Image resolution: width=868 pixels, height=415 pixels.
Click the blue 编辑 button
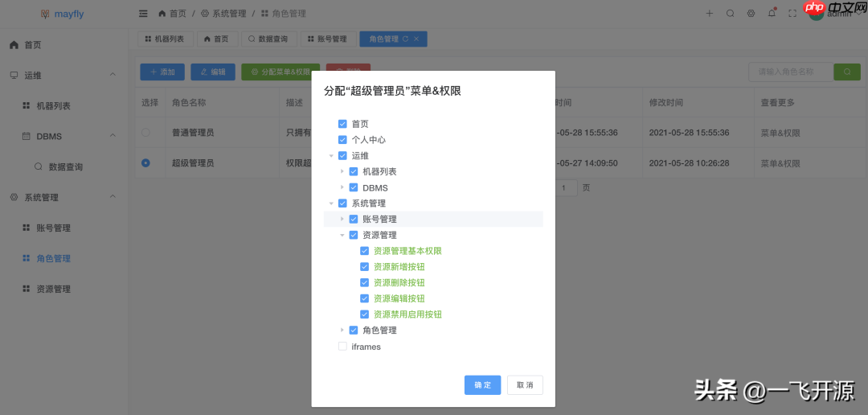(212, 72)
